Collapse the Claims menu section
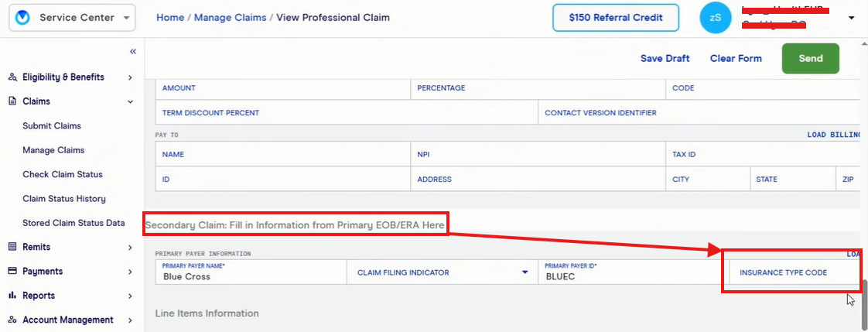 130,101
